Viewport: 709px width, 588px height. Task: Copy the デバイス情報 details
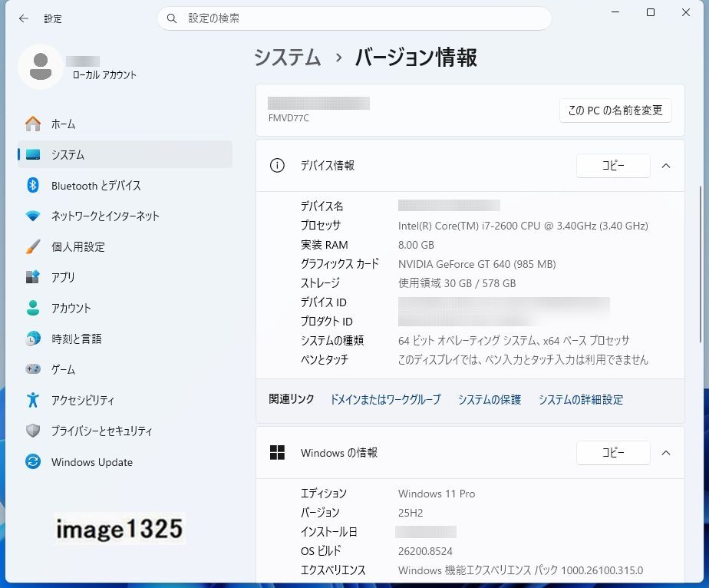(x=613, y=166)
